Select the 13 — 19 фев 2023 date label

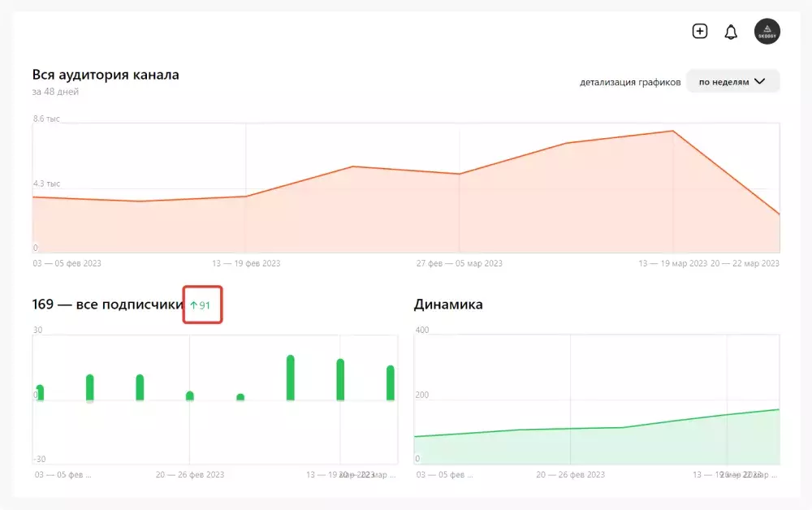coord(247,263)
